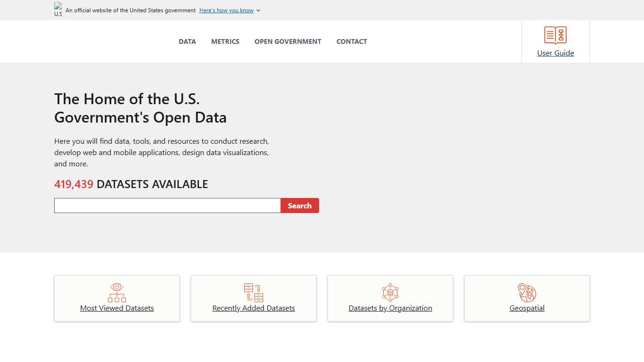644x362 pixels.
Task: Open the METRICS menu
Action: coord(225,41)
